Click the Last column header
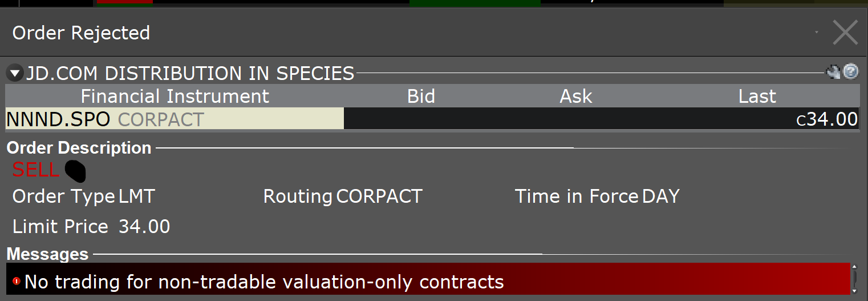This screenshot has height=301, width=868. point(757,96)
